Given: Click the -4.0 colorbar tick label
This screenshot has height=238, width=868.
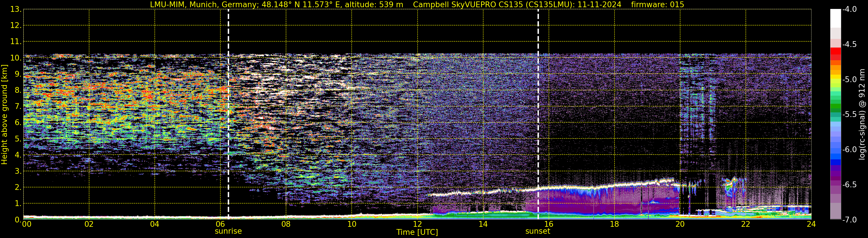Looking at the screenshot, I should pyautogui.click(x=850, y=9).
